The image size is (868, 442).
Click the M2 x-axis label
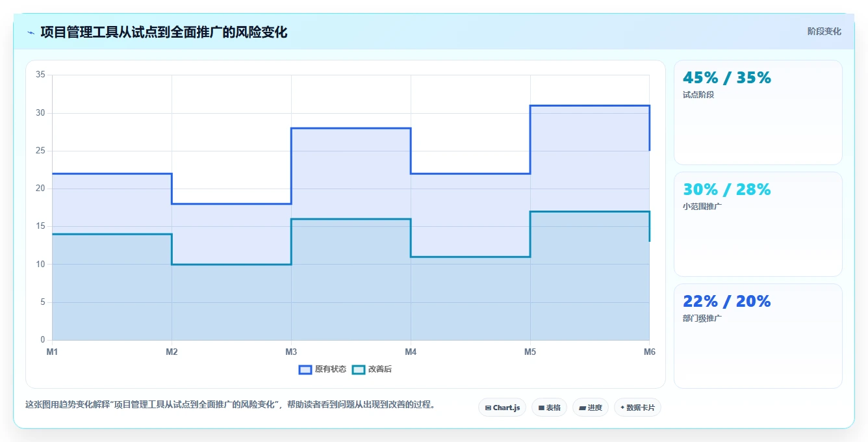point(172,352)
